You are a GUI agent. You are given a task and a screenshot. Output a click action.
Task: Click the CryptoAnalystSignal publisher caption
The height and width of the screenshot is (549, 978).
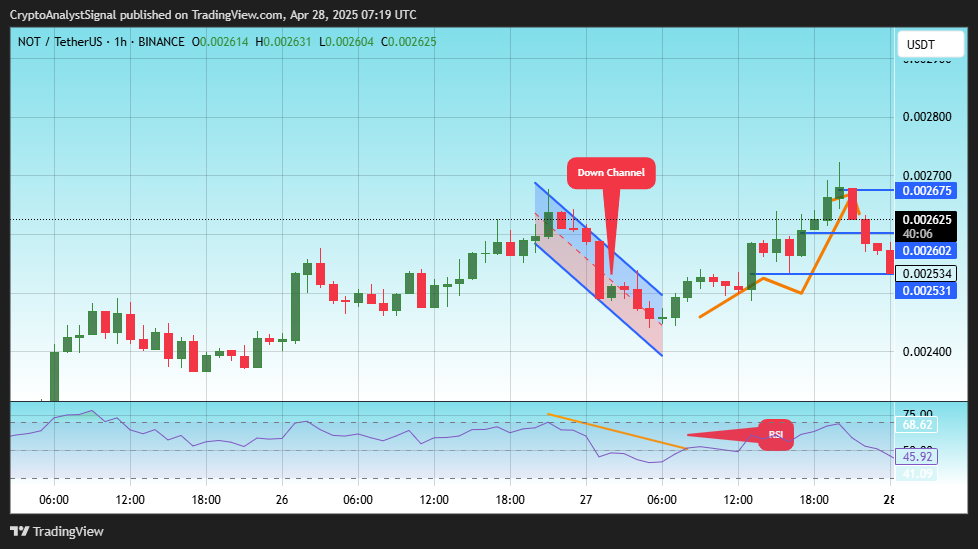[213, 14]
